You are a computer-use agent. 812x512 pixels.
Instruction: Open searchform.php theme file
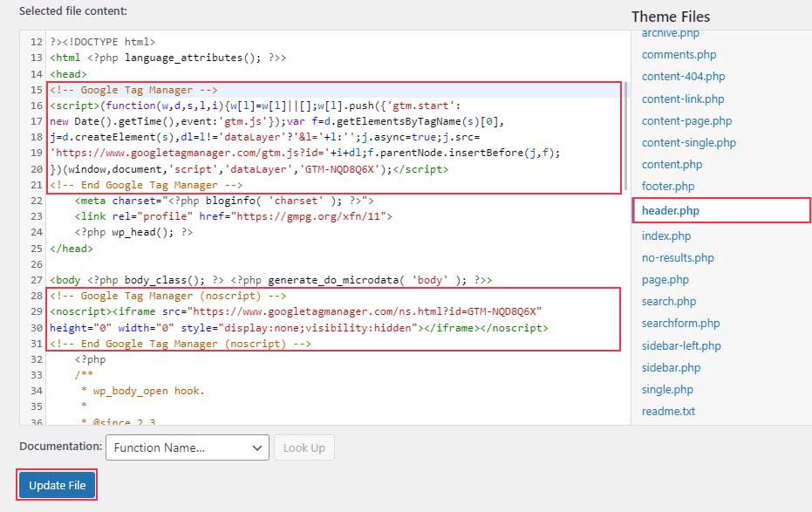[x=680, y=324]
